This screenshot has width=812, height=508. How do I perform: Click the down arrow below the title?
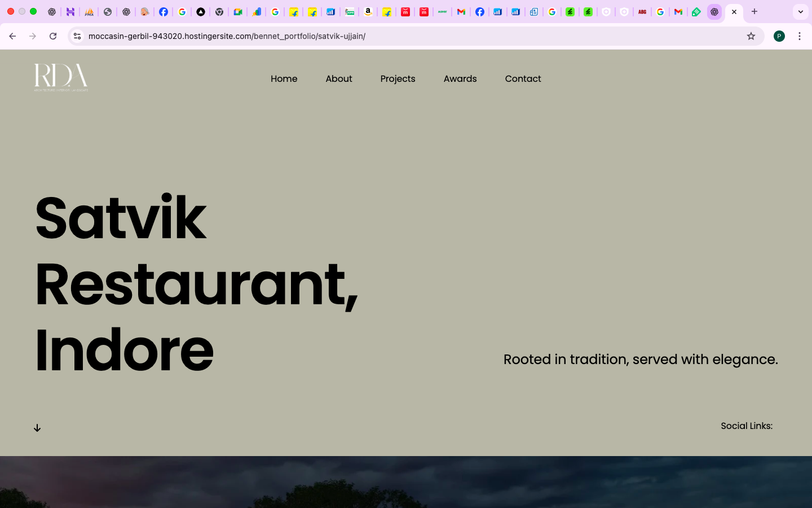[x=37, y=428]
